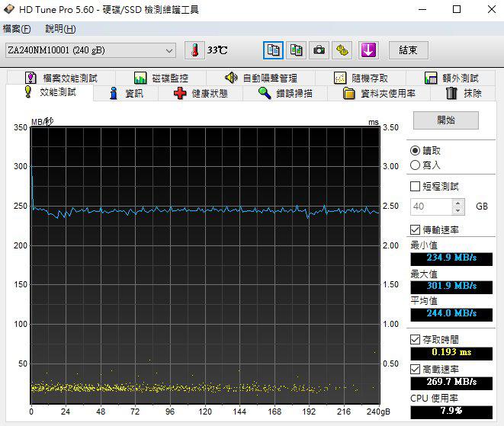Open the options wrench icon
Image resolution: width=504 pixels, height=426 pixels.
tap(343, 50)
